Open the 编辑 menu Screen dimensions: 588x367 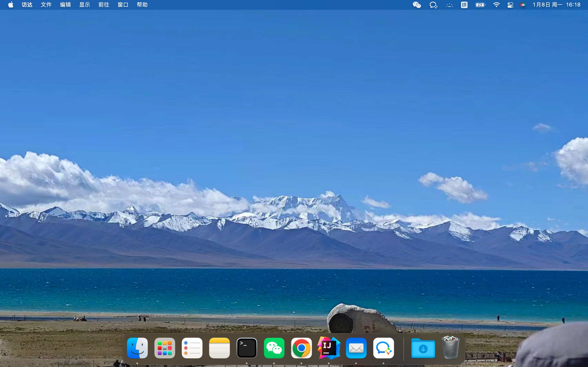[x=65, y=5]
